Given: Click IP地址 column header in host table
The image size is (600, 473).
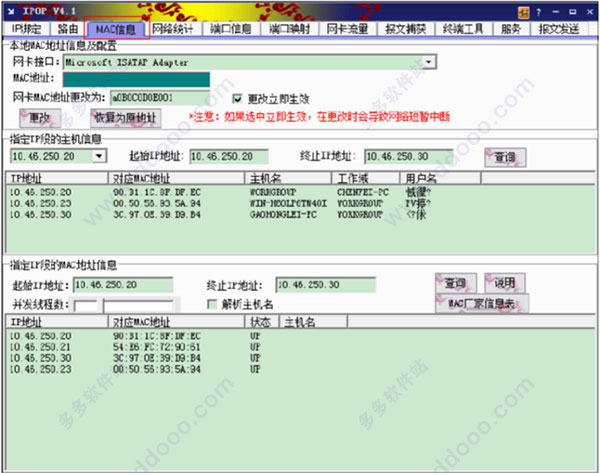Looking at the screenshot, I should point(57,178).
